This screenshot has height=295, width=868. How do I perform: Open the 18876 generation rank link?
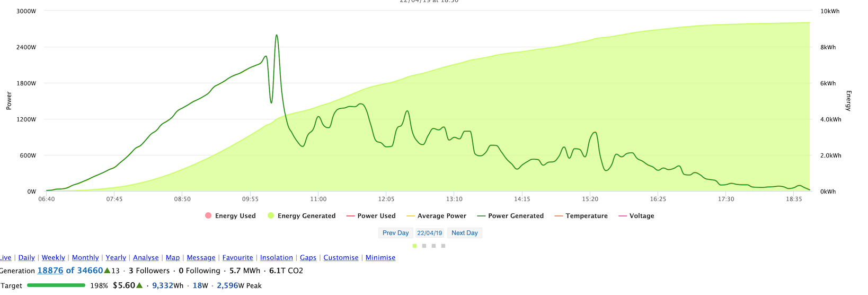pos(50,271)
